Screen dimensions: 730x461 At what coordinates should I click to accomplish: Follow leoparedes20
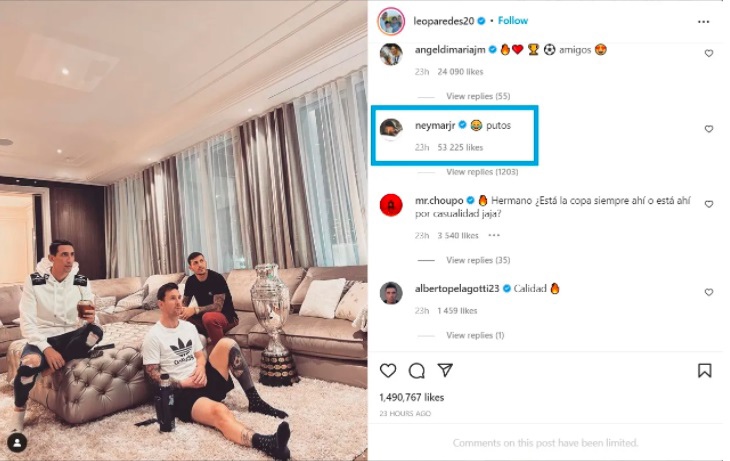click(513, 21)
